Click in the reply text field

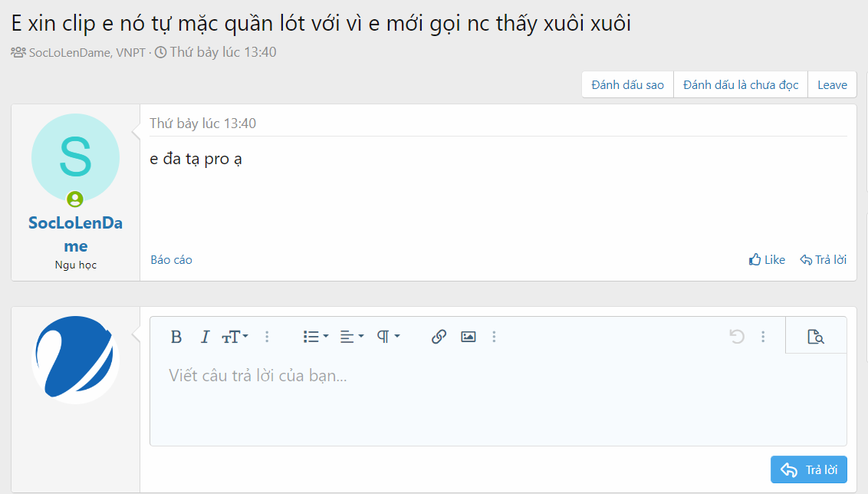coord(498,399)
